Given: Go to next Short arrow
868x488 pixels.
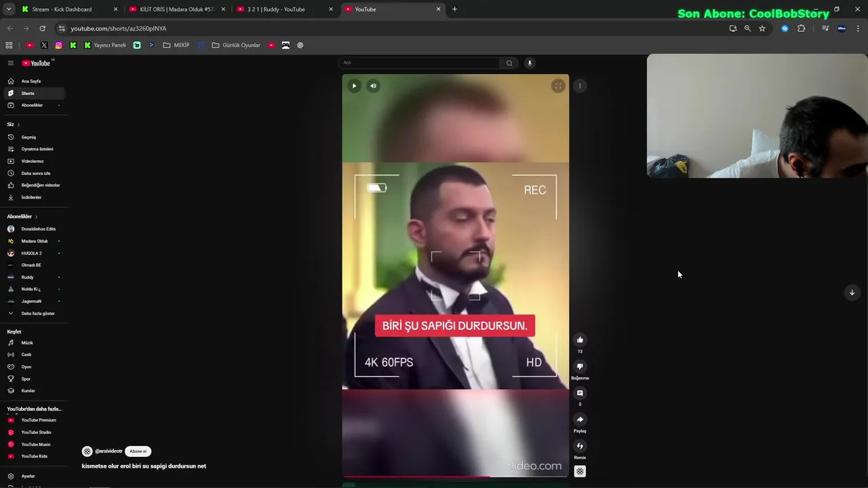Looking at the screenshot, I should 852,293.
